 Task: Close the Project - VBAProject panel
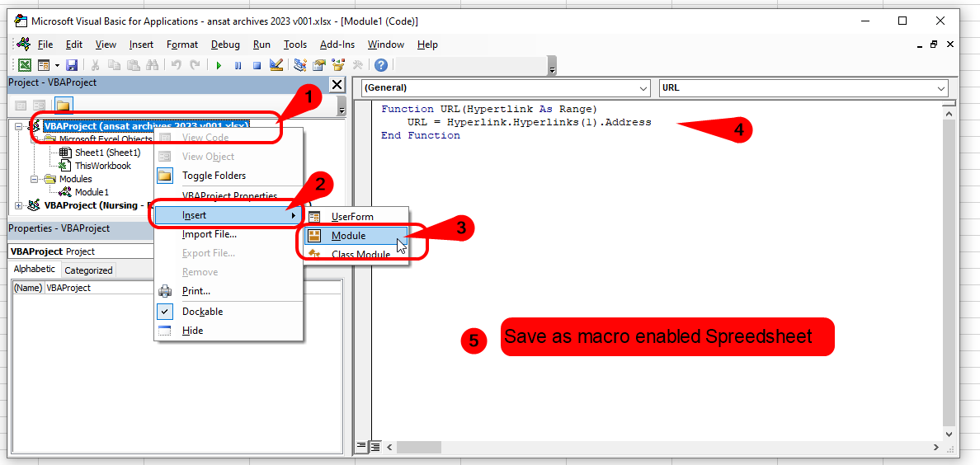[337, 85]
